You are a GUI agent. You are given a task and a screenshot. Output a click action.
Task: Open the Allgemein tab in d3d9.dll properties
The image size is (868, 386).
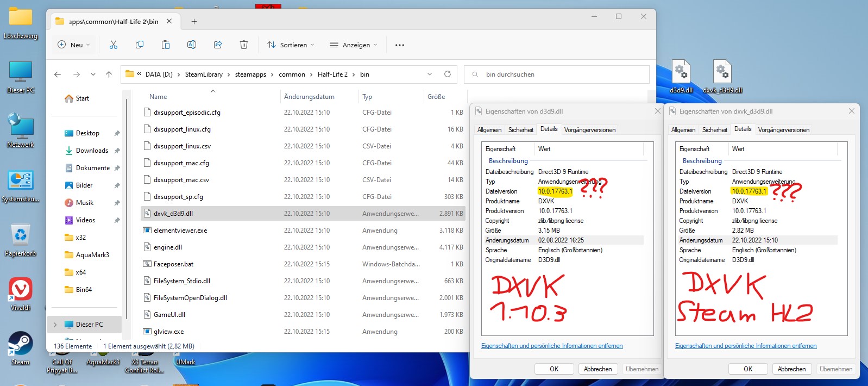tap(489, 130)
